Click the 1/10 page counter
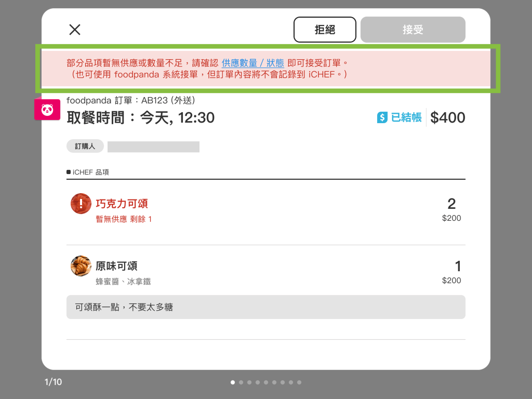The height and width of the screenshot is (399, 532). tap(53, 382)
